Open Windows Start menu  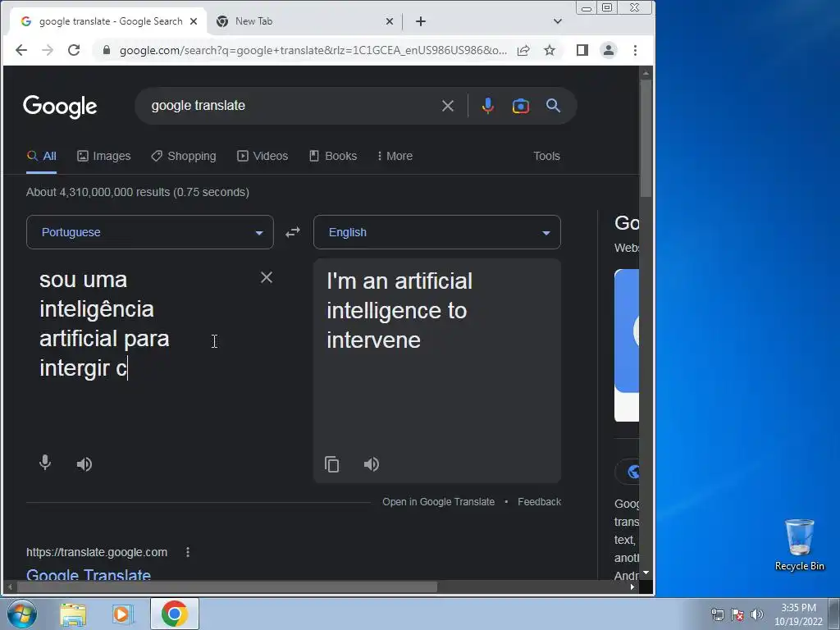(x=22, y=614)
